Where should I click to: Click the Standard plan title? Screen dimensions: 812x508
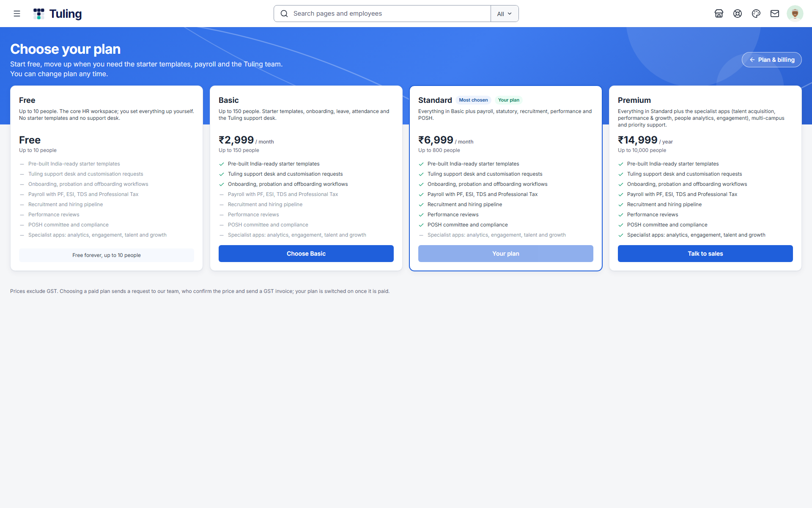435,100
